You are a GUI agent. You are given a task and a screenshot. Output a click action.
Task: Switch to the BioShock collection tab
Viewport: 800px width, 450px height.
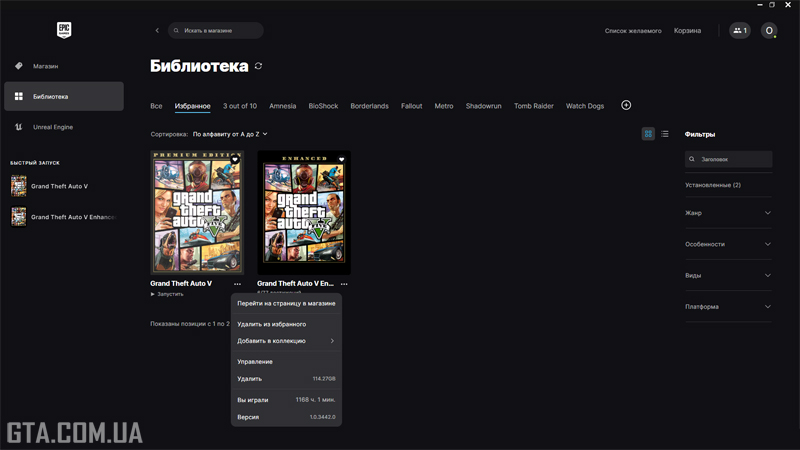click(323, 106)
